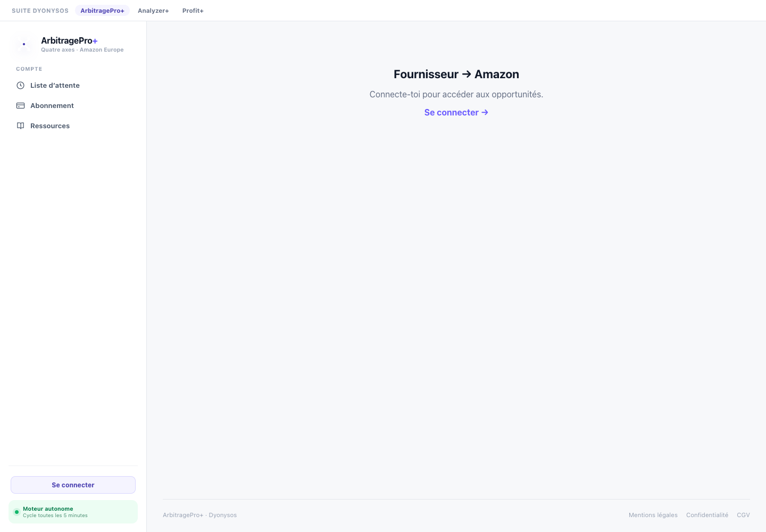766x532 pixels.
Task: Click the Se connecter button in the sidebar
Action: [x=73, y=485]
